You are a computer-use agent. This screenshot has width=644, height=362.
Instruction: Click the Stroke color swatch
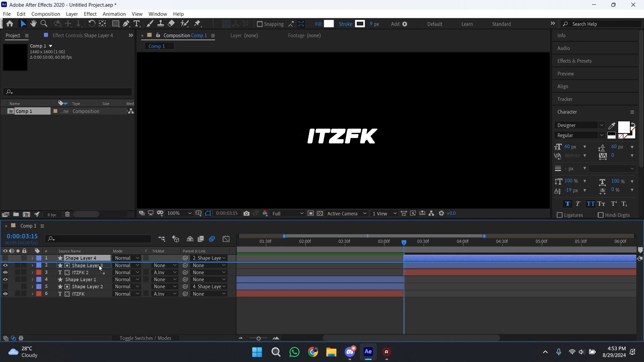coord(360,24)
